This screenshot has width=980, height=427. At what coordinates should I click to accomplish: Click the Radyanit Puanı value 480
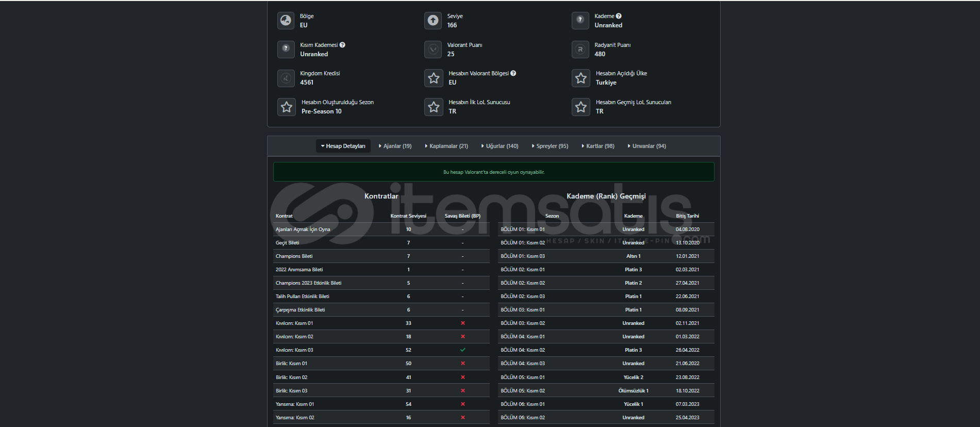pos(600,54)
